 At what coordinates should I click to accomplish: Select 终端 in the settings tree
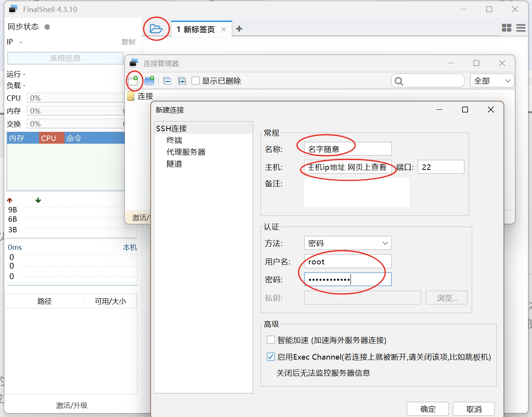(x=174, y=140)
